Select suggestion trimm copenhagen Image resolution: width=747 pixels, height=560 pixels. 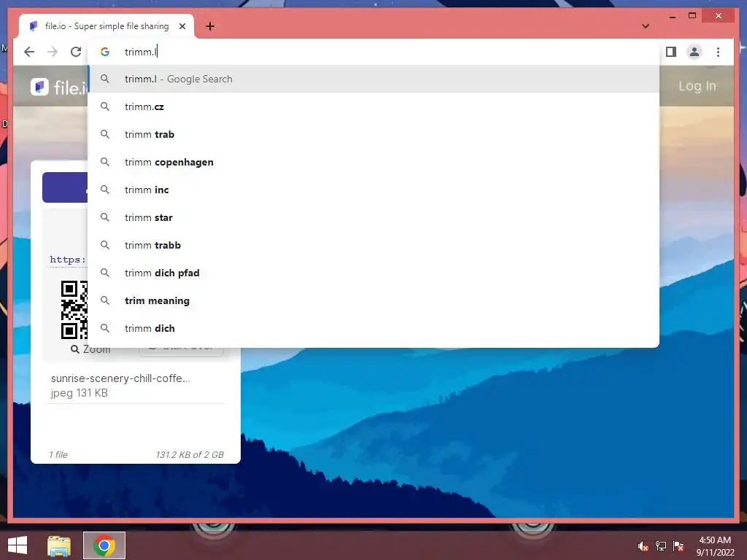tap(374, 162)
